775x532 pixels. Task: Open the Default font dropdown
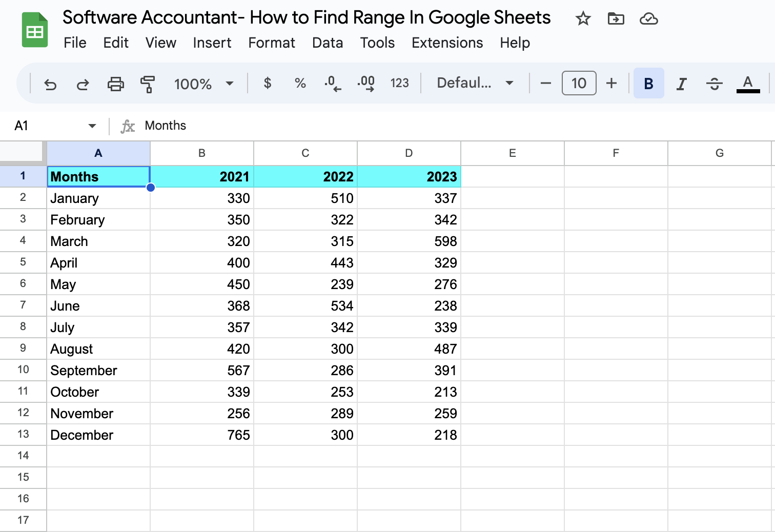[475, 83]
